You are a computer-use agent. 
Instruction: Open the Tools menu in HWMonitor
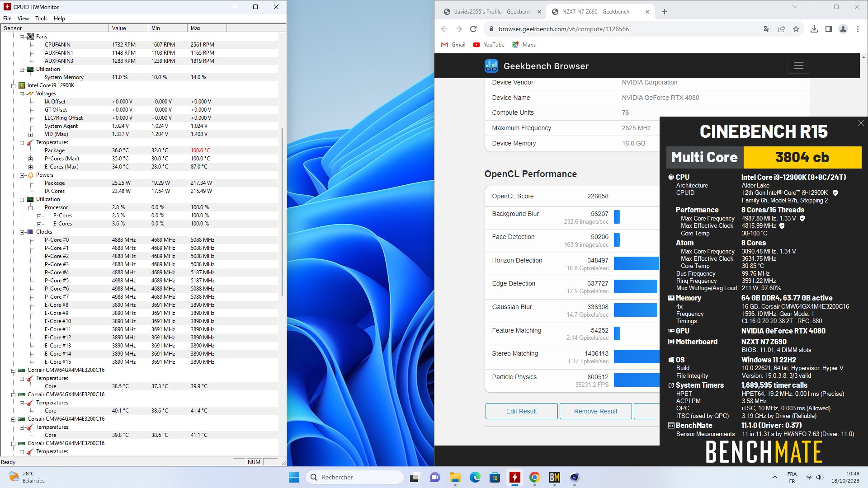41,19
